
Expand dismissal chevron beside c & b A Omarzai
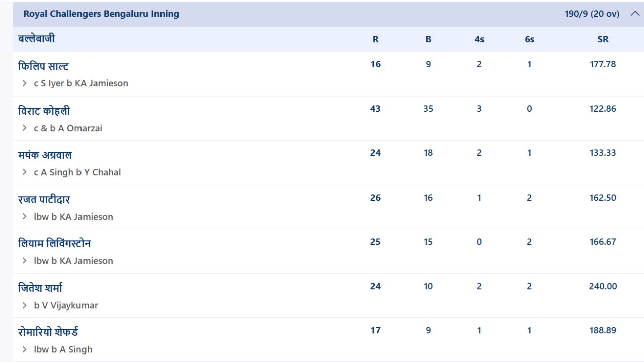click(24, 128)
